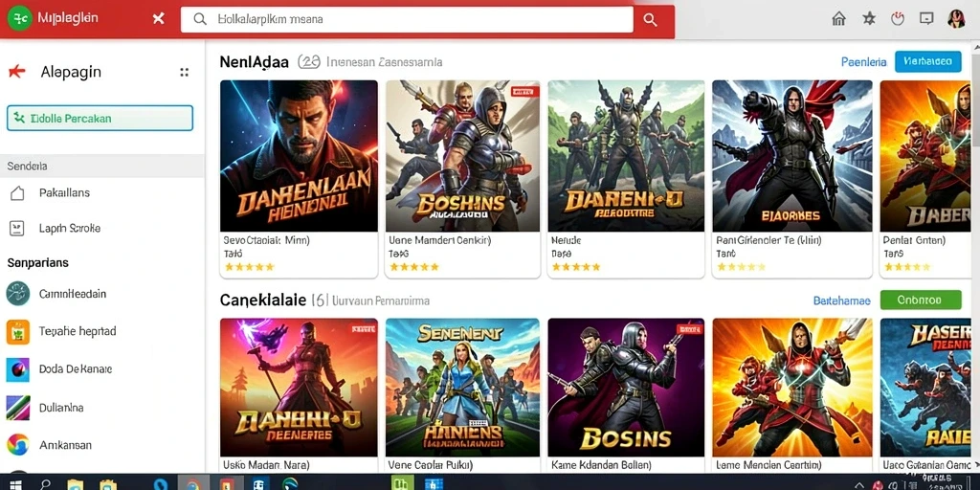Open the user profile avatar

(956, 19)
